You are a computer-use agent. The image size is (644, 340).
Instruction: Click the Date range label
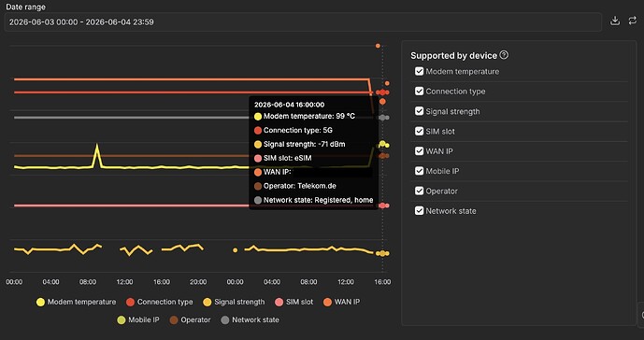25,7
